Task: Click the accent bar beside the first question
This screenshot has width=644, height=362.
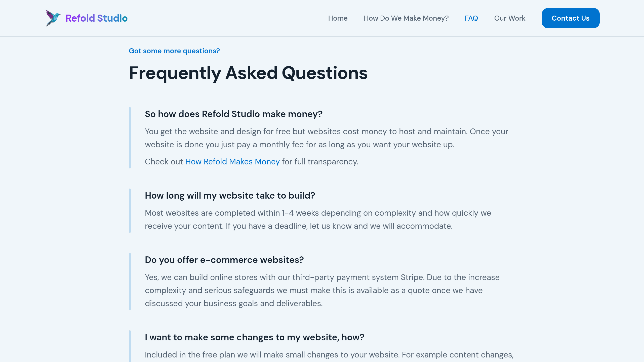Action: coord(130,138)
